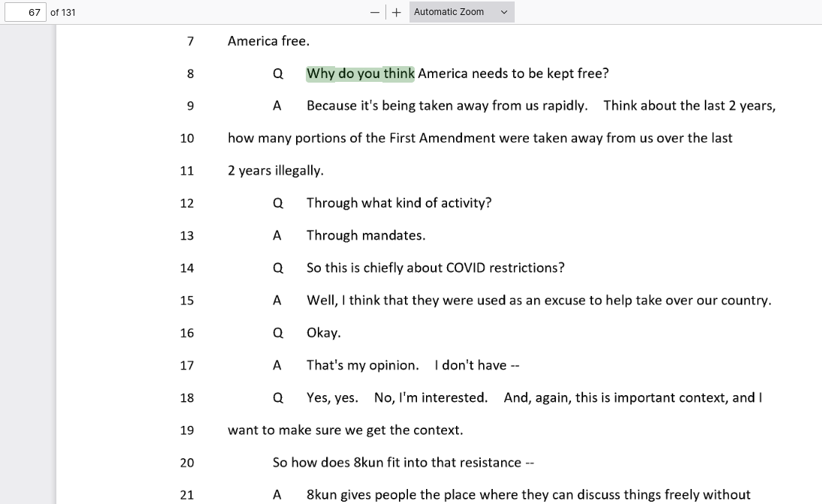Click 'Yes, yes.' on line 18
This screenshot has height=504, width=822.
332,397
